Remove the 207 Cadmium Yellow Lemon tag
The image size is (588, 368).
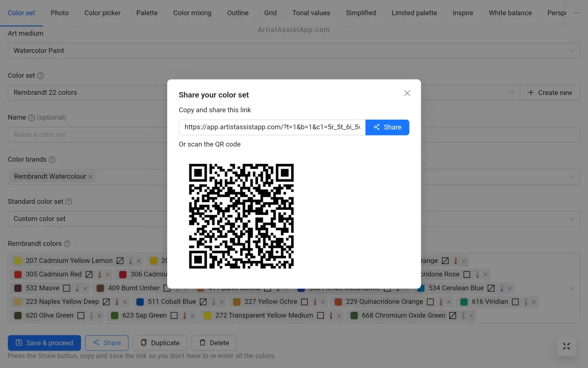coord(139,261)
